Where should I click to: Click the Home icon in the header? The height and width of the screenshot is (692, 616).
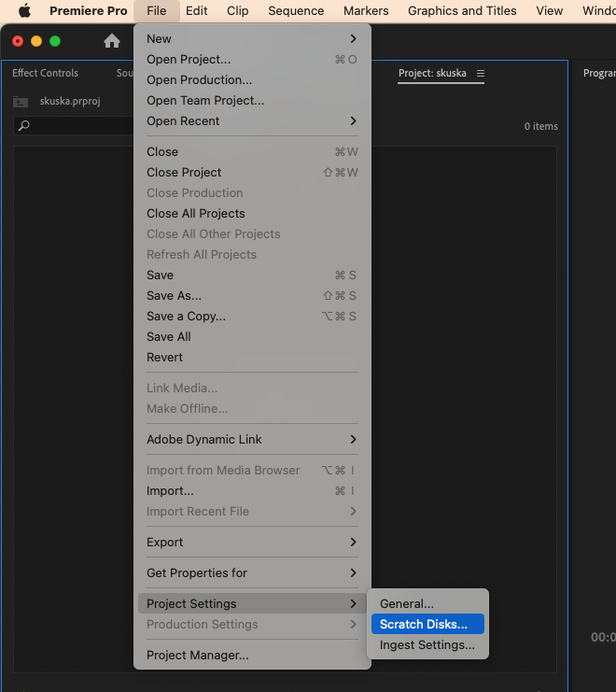tap(112, 41)
